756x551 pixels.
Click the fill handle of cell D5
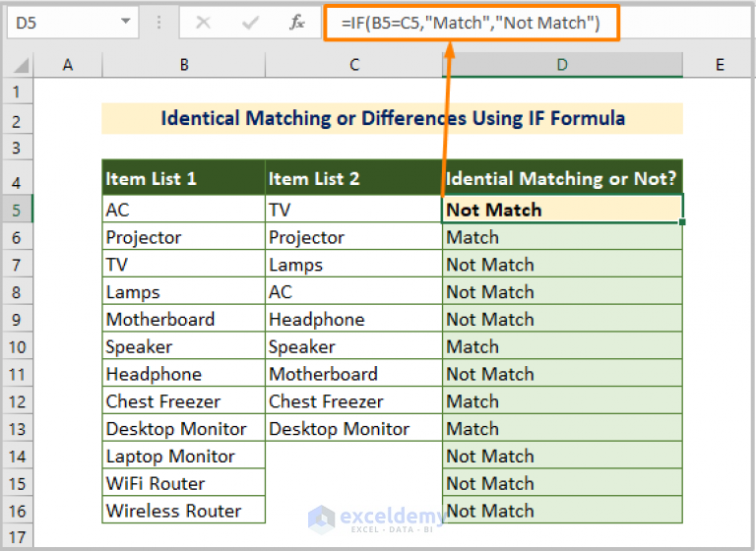(x=682, y=222)
